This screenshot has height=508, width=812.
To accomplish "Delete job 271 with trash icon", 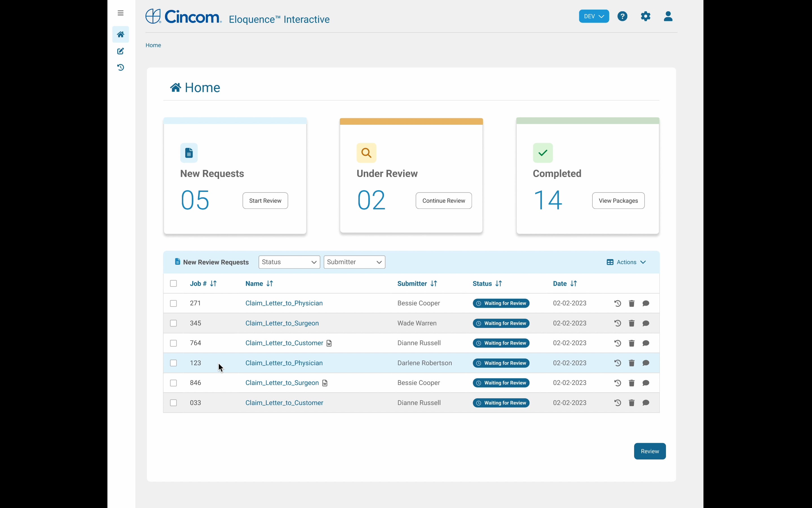I will point(632,303).
